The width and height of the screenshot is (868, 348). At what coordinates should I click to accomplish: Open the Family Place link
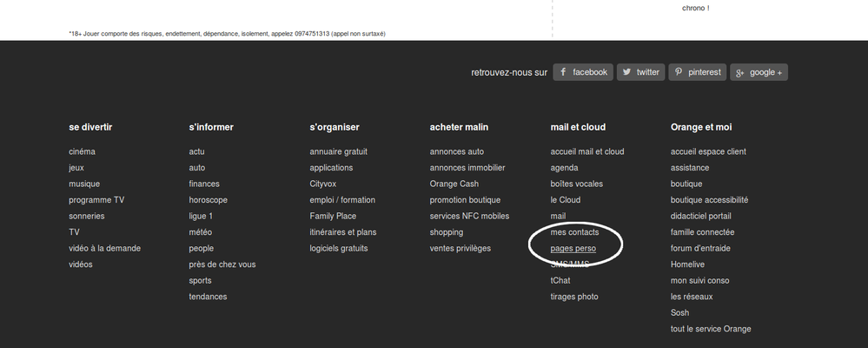[x=333, y=216]
